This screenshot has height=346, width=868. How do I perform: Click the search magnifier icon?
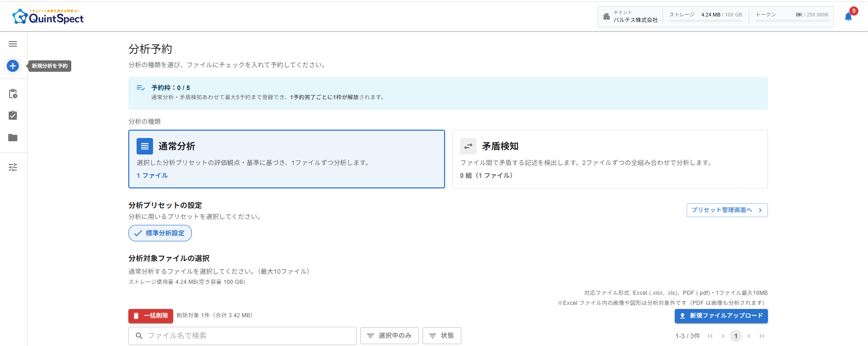[139, 335]
